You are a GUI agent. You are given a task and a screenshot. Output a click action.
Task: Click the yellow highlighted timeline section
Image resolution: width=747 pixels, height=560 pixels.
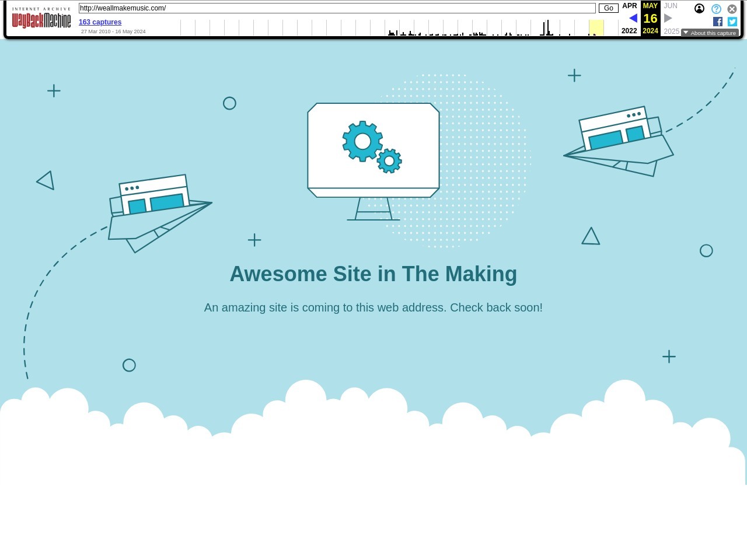[596, 27]
